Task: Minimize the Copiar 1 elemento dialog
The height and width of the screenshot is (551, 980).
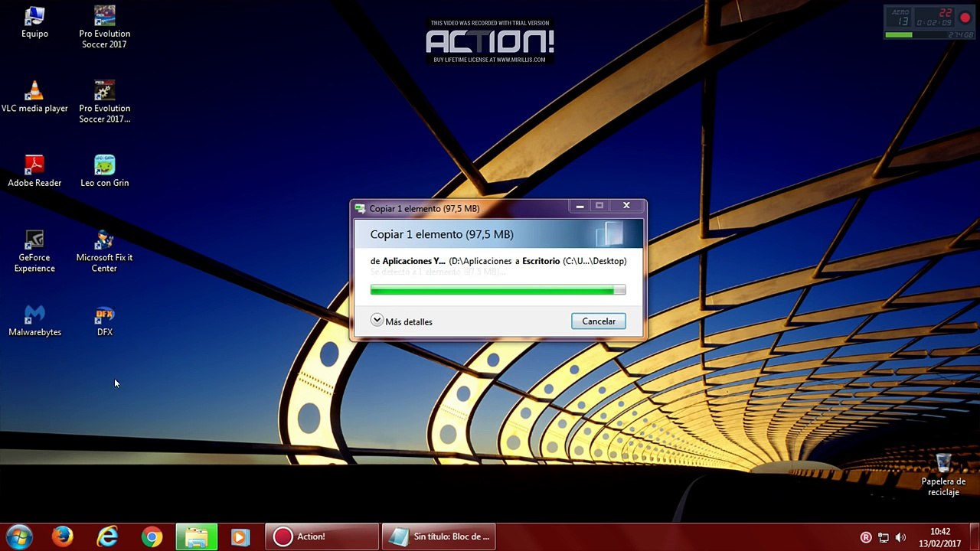Action: [x=580, y=206]
